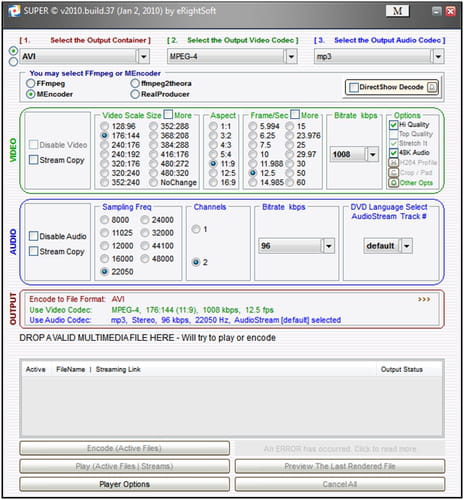Click the DirectShow Decode info icon
The height and width of the screenshot is (500, 464).
point(432,87)
